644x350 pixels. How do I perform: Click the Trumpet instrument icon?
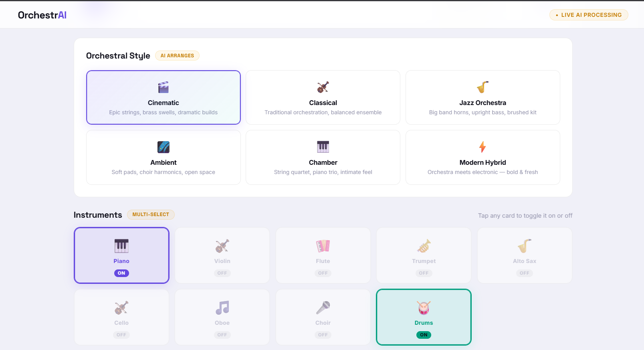424,246
